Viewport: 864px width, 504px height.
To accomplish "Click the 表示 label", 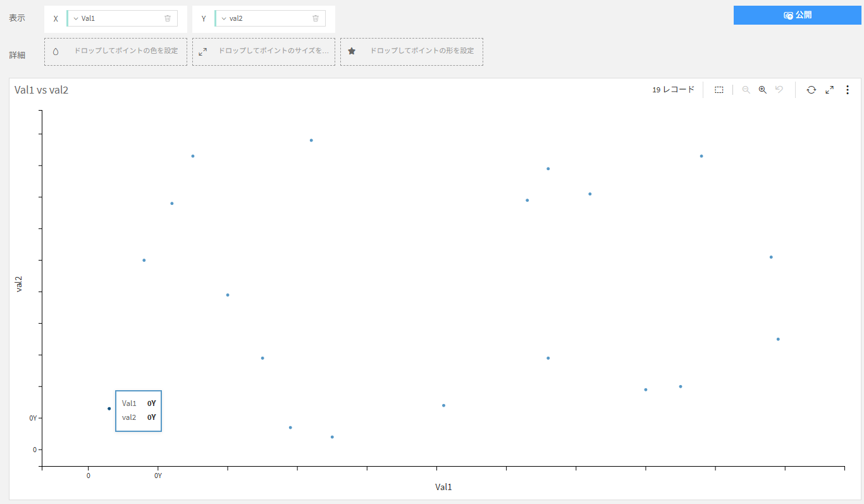I will [x=17, y=18].
